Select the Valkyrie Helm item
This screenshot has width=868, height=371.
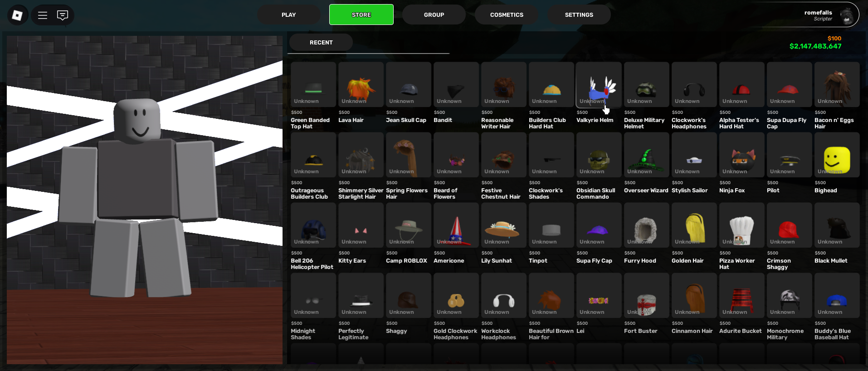(x=599, y=85)
